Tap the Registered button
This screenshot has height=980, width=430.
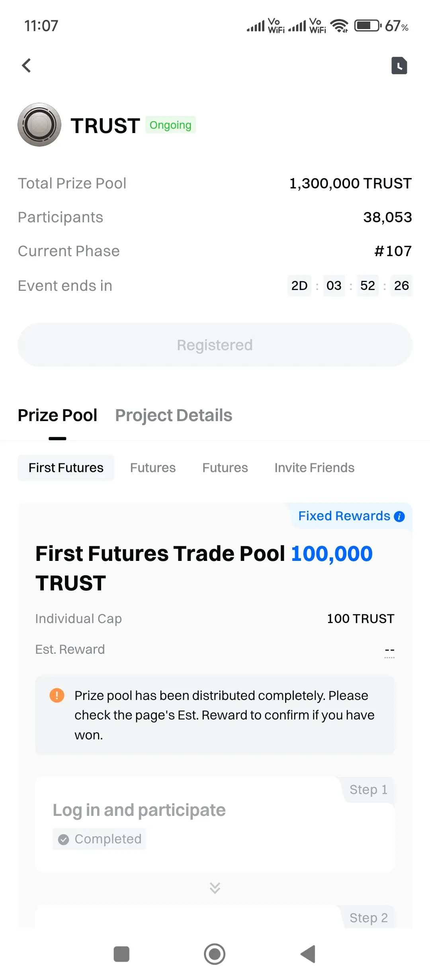[x=215, y=345]
